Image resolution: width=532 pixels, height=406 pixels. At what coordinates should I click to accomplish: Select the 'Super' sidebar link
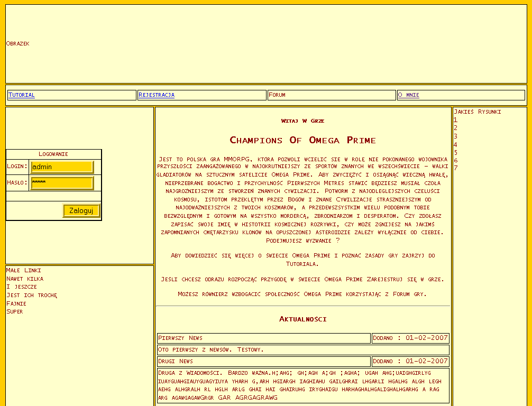15,311
